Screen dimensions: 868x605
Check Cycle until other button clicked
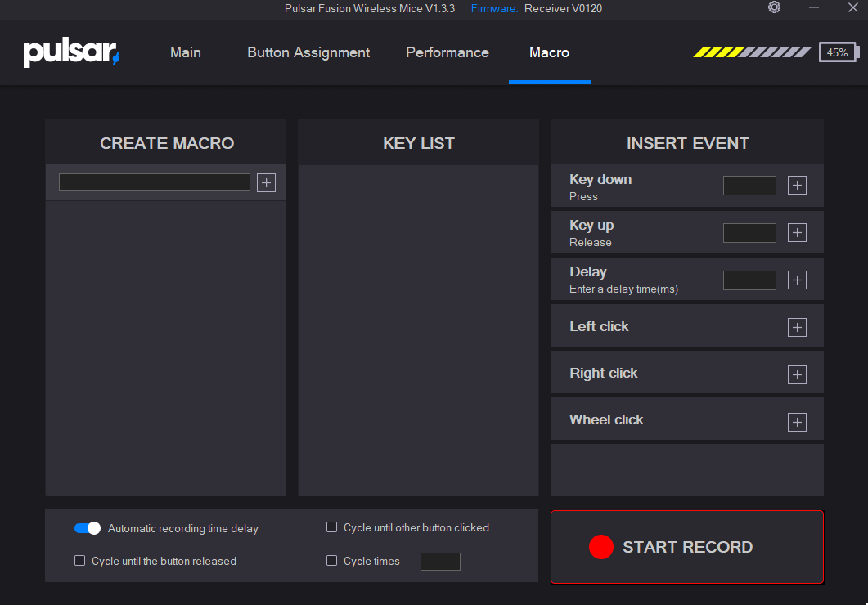[331, 527]
